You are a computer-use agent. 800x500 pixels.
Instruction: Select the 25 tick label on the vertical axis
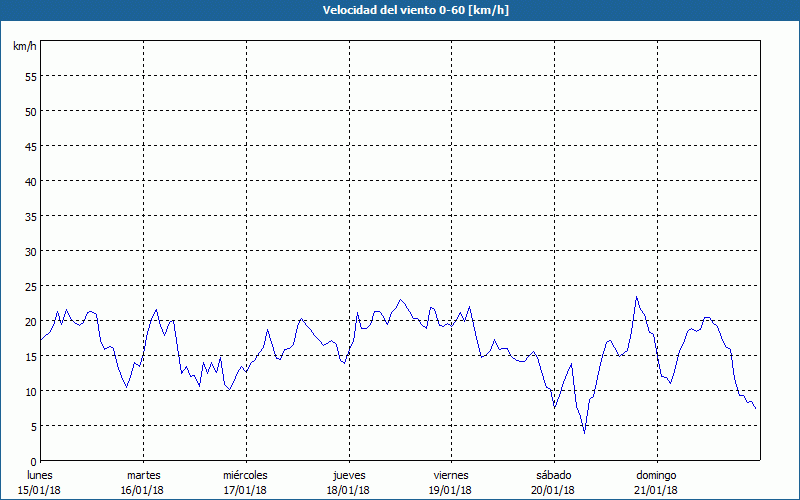coord(30,286)
